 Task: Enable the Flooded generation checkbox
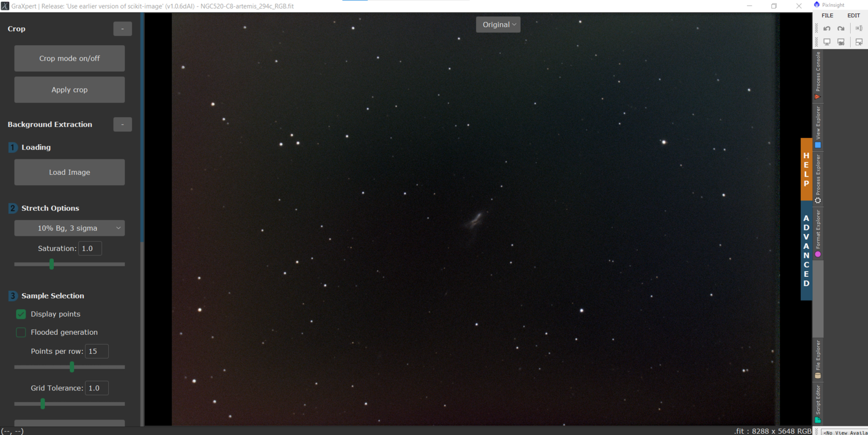[21, 332]
